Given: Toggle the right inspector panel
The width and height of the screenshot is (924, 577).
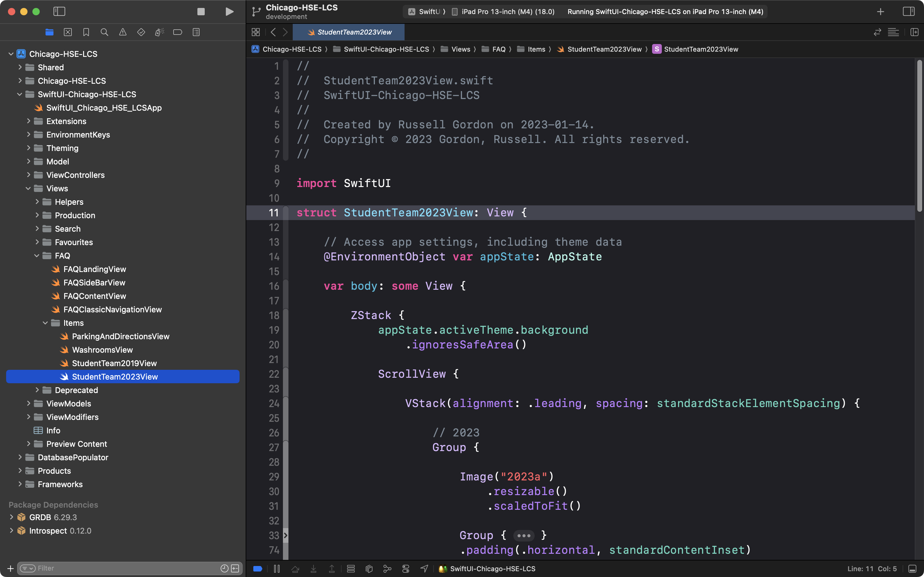Looking at the screenshot, I should pos(909,12).
